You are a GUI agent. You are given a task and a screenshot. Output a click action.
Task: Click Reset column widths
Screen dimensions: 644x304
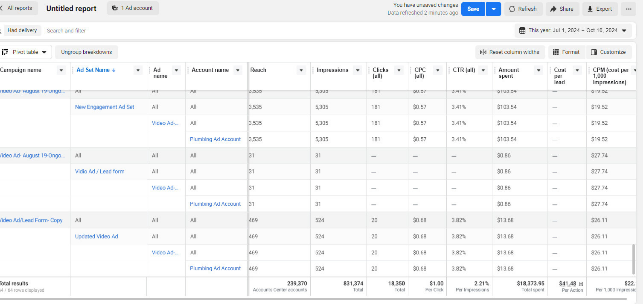[510, 52]
